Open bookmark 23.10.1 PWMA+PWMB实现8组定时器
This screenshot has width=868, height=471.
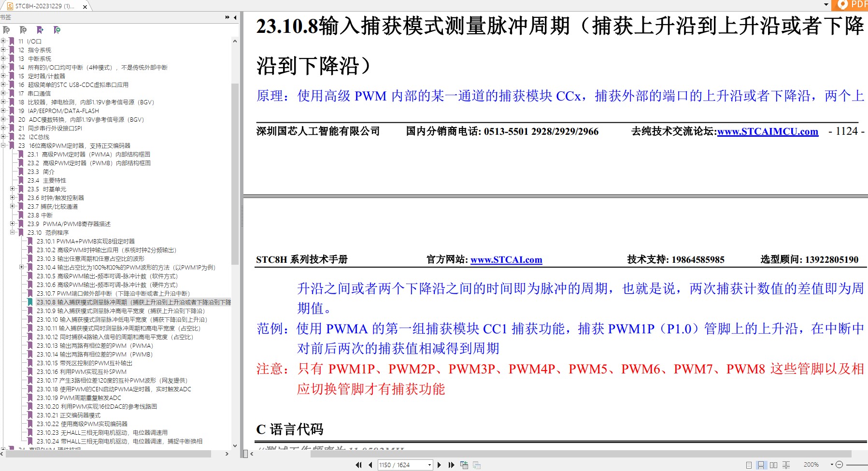[x=85, y=241]
